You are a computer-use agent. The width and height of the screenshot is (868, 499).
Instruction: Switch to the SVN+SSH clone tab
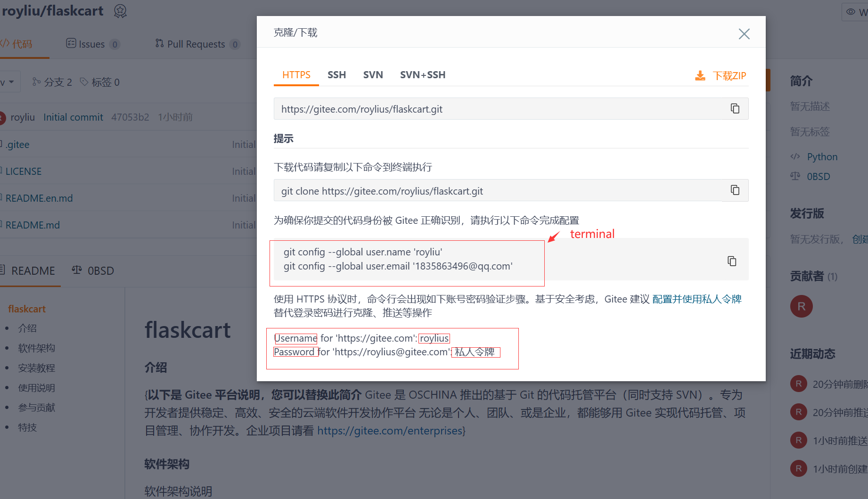[x=423, y=75]
